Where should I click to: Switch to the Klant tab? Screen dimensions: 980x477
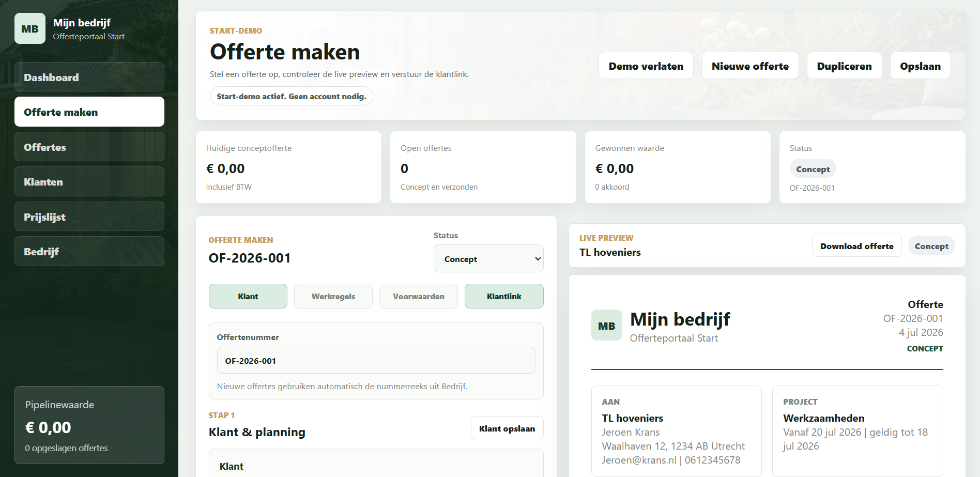click(x=248, y=296)
